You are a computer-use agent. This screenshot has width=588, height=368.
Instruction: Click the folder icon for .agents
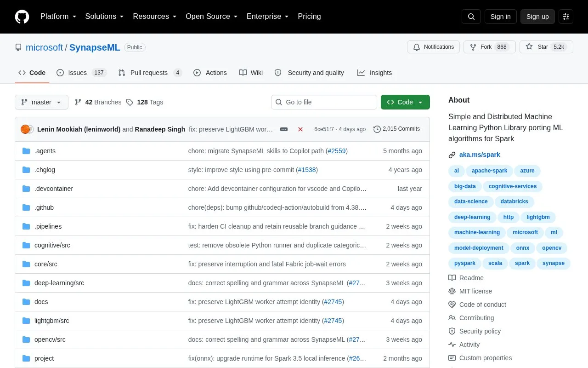point(26,151)
